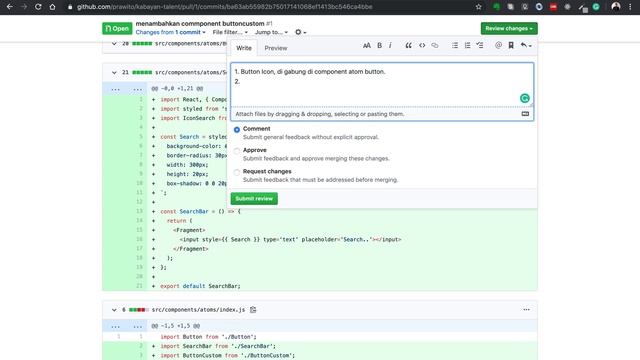Open the File filter dropdown

(230, 32)
